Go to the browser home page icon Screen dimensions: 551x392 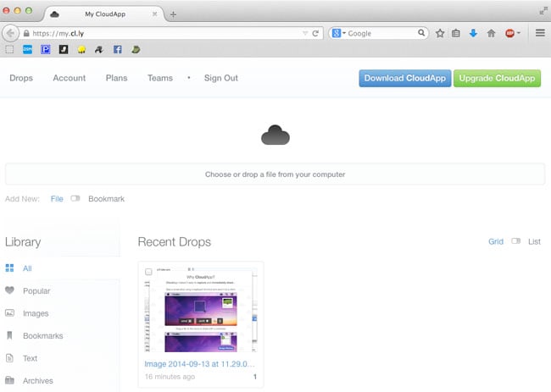pyautogui.click(x=491, y=33)
